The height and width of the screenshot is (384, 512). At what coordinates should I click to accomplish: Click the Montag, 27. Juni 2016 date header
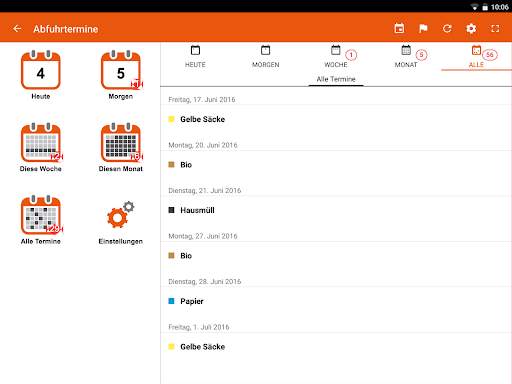203,236
